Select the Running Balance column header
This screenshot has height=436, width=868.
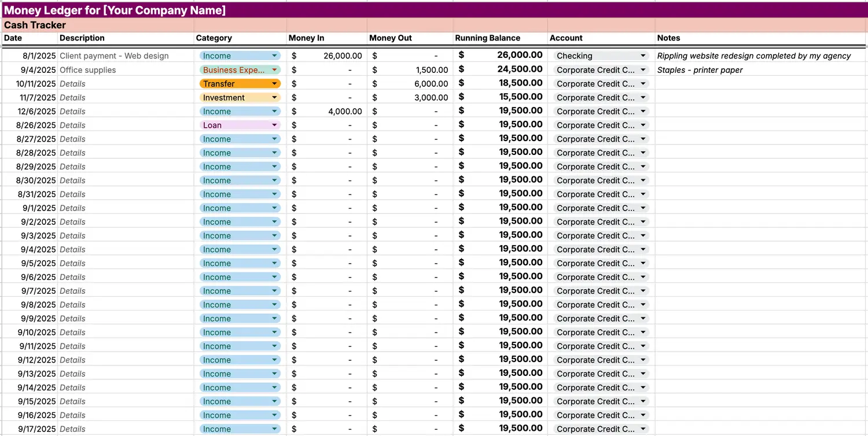pos(501,38)
